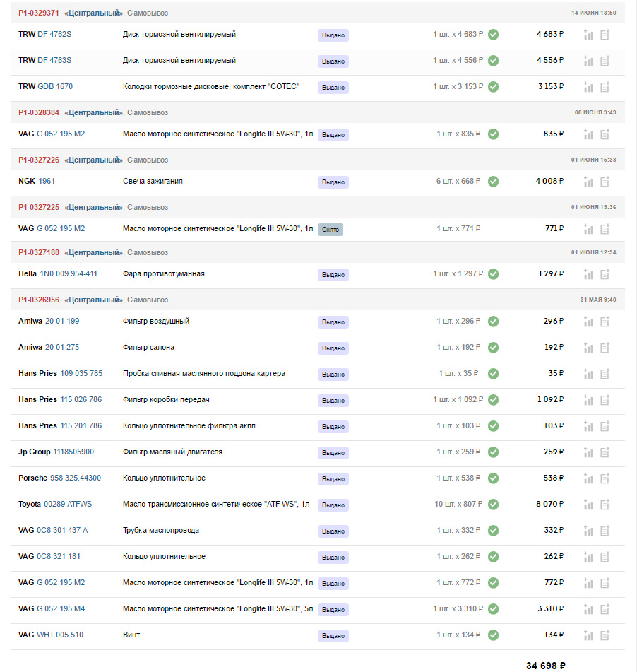Open part number GDB 1670

[x=55, y=86]
